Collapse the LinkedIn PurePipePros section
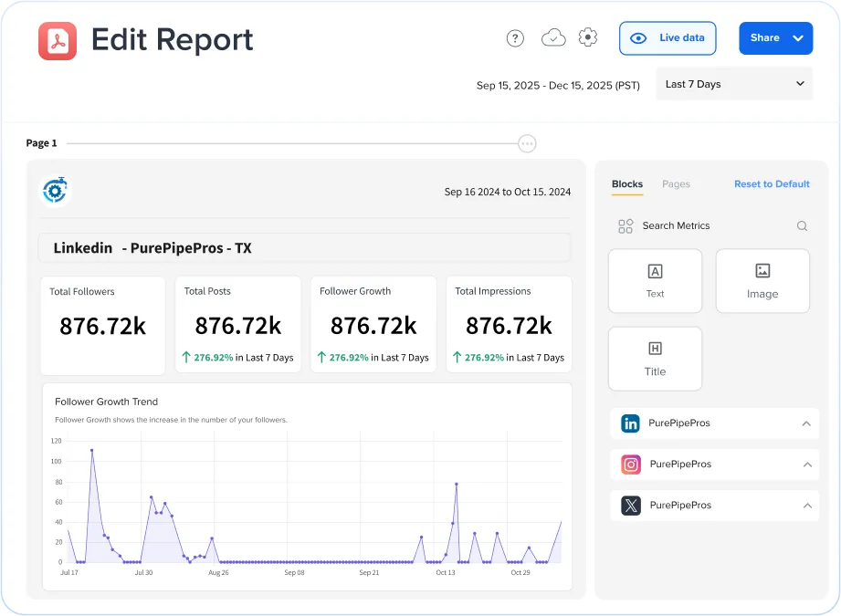This screenshot has width=841, height=616. point(805,423)
